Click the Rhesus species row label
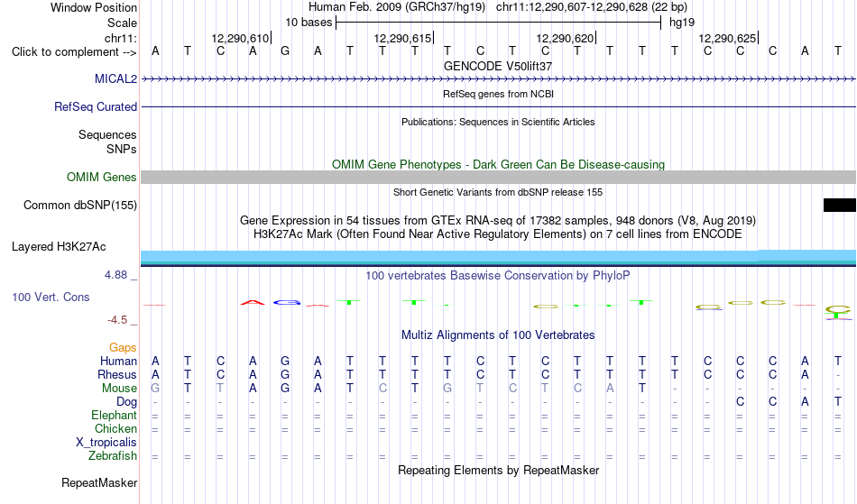The height and width of the screenshot is (504, 857). point(117,374)
